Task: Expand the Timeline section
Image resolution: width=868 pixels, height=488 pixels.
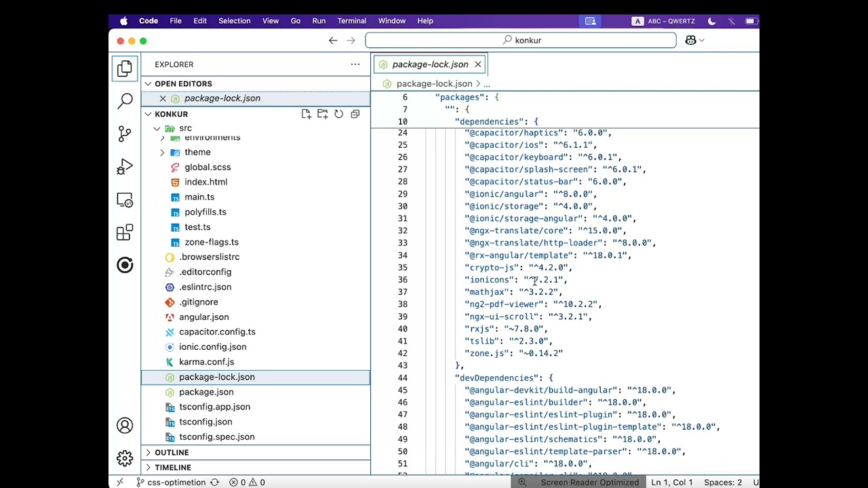Action: click(148, 467)
